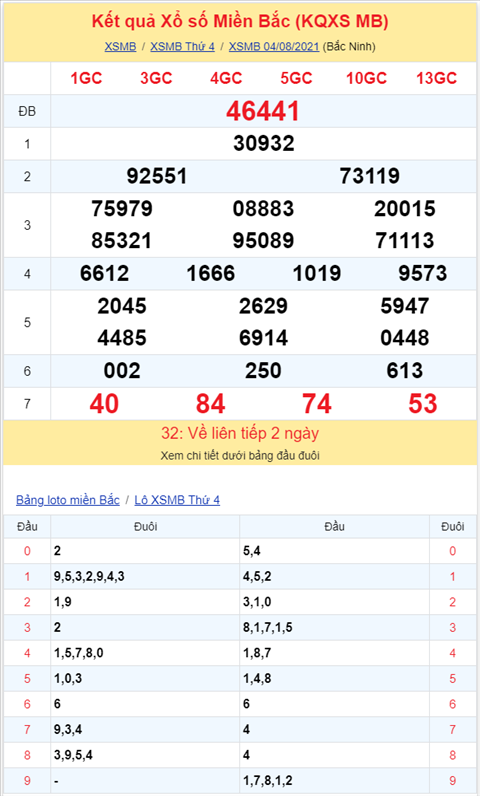480x796 pixels.
Task: Click loto tail values 9,3,4
Action: click(x=68, y=730)
